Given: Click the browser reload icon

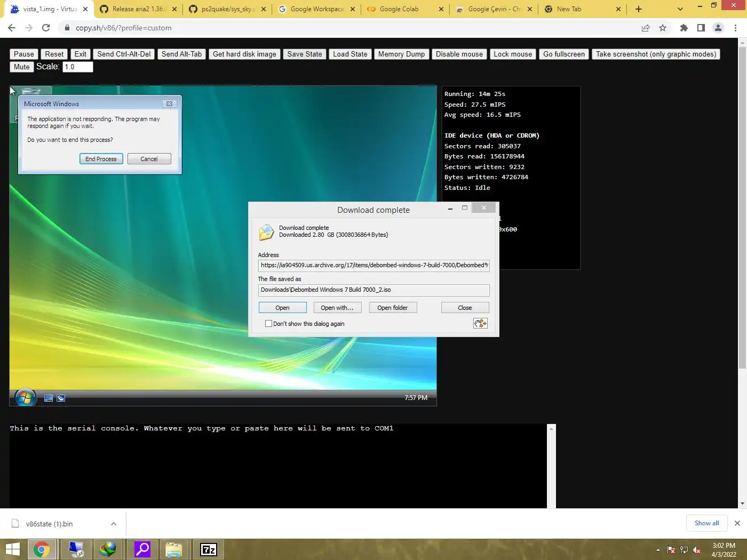Looking at the screenshot, I should click(46, 28).
